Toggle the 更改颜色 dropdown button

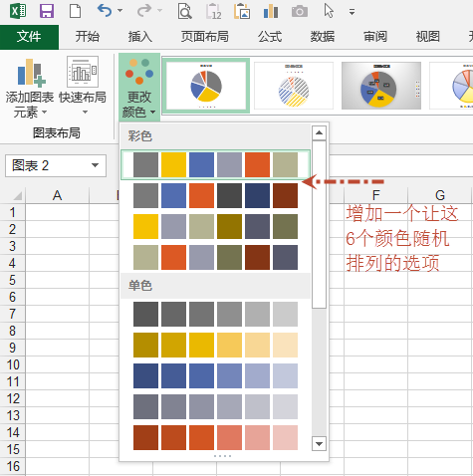pyautogui.click(x=139, y=88)
